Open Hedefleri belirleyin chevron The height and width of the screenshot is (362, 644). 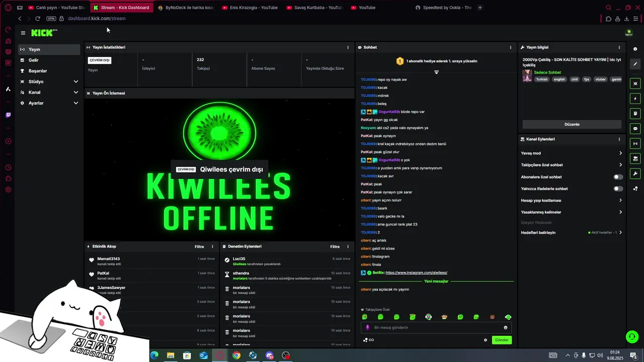click(x=620, y=233)
